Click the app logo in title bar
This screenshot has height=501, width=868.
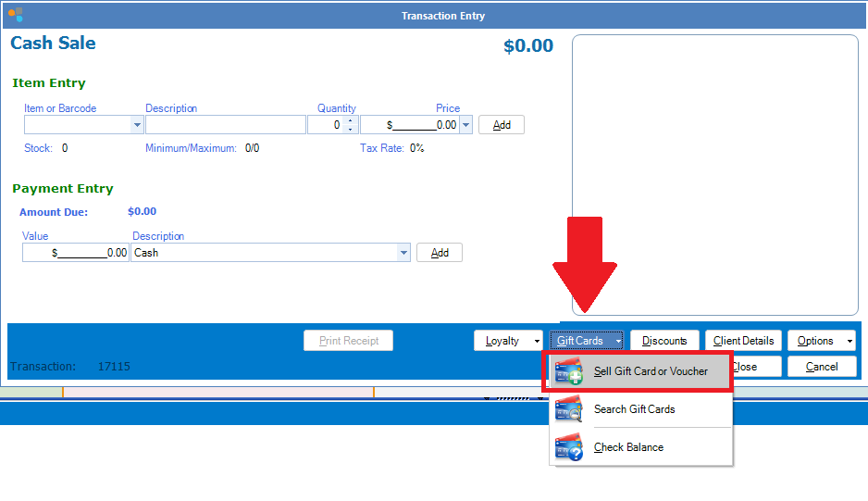15,15
